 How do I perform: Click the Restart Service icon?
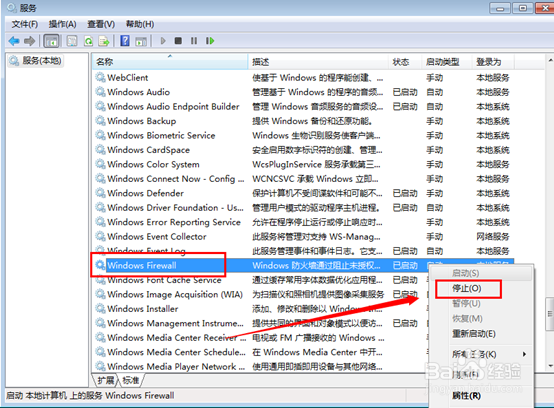pos(210,41)
